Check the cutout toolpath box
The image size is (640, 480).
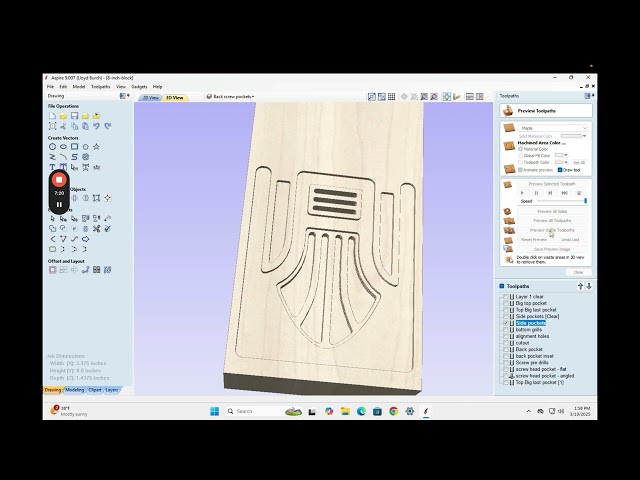pos(506,343)
